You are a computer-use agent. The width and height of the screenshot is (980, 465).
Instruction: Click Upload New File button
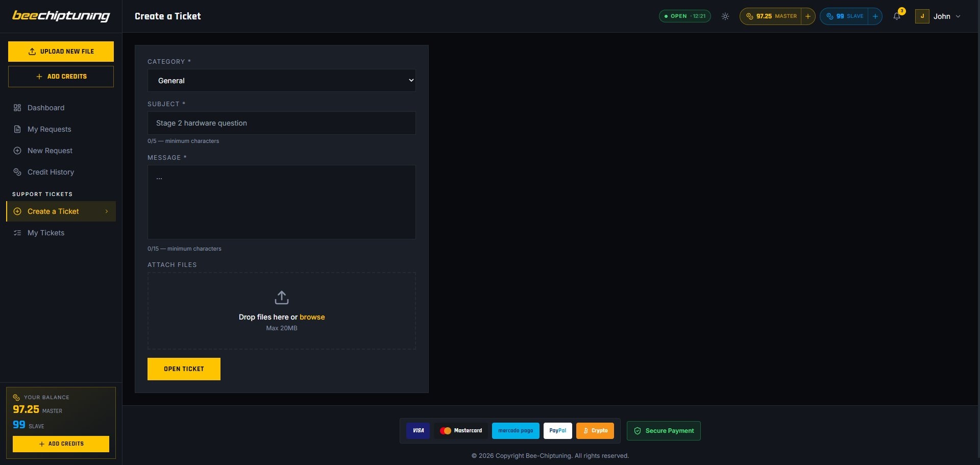61,52
